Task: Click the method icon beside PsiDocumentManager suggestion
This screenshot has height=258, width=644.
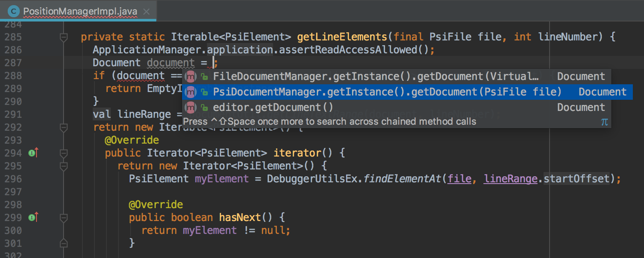Action: (190, 92)
